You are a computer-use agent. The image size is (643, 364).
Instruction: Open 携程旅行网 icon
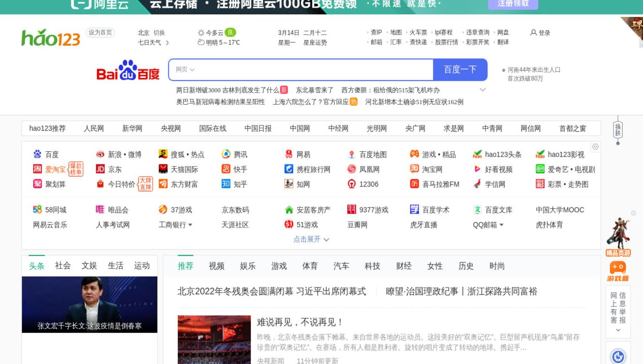point(289,169)
